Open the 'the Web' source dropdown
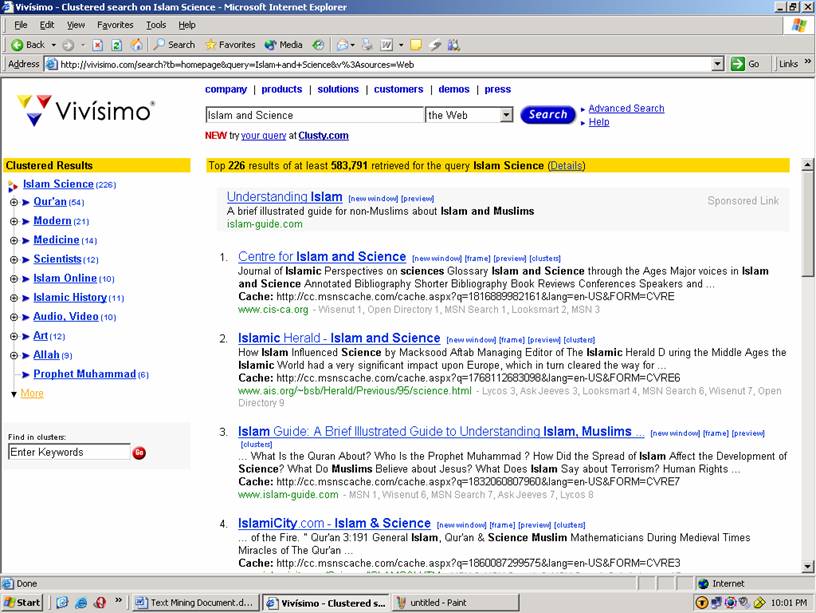 506,115
